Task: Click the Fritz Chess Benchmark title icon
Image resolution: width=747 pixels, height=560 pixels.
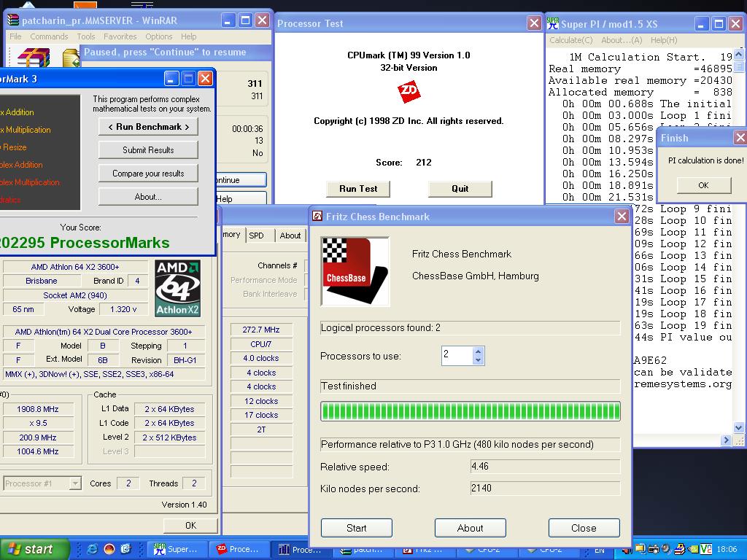Action: pyautogui.click(x=317, y=217)
